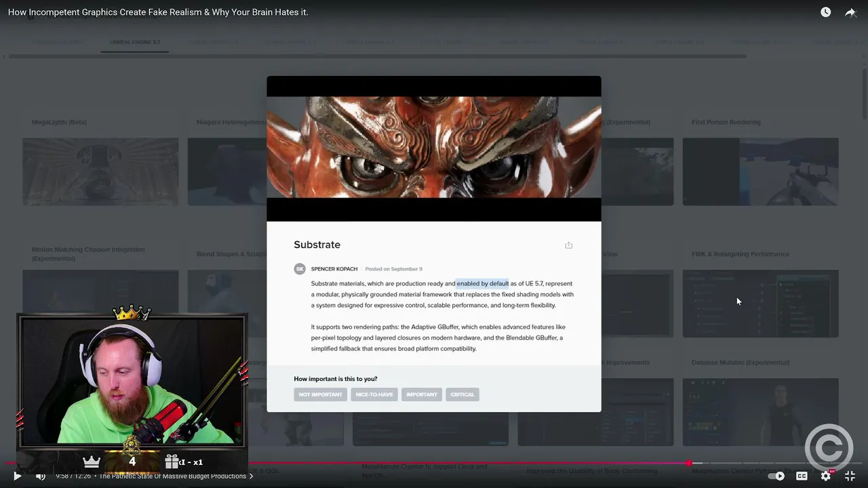This screenshot has height=488, width=868.
Task: Open Watch Later clock icon
Action: [x=825, y=12]
